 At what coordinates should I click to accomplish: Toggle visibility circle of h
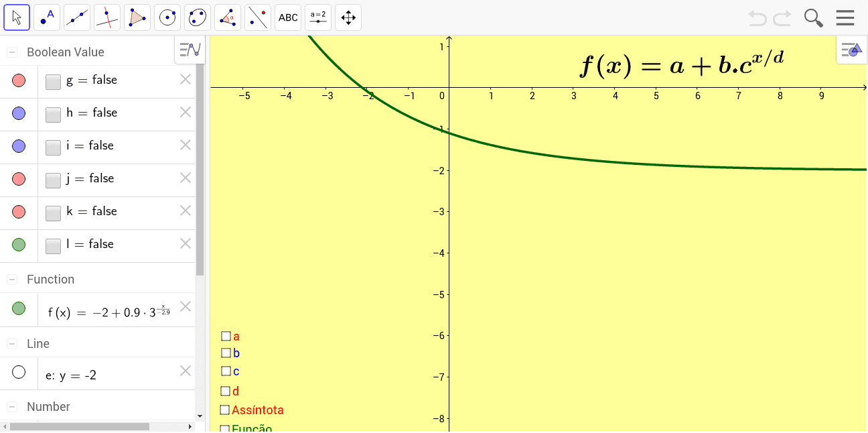tap(19, 113)
